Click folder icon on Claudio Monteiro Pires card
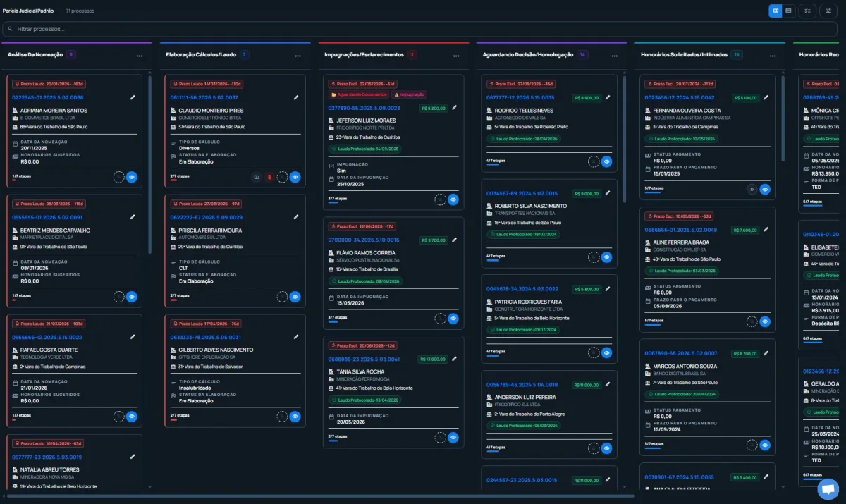This screenshot has height=504, width=846. (257, 177)
